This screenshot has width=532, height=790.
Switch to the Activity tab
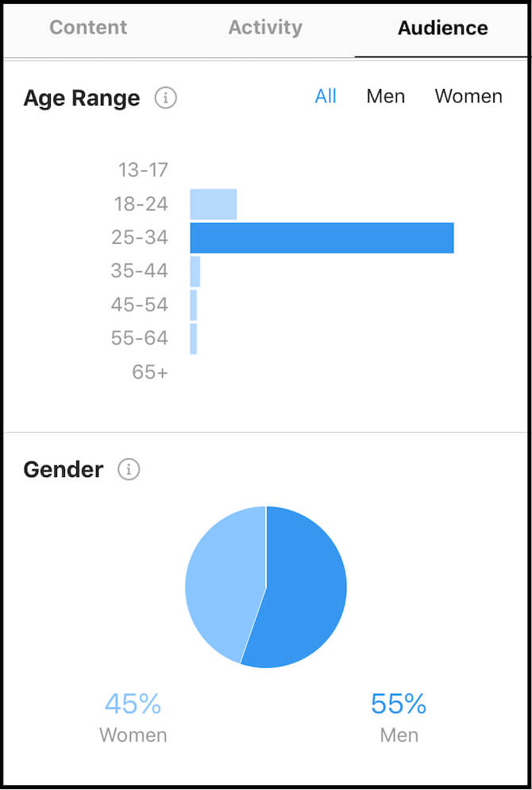(265, 28)
